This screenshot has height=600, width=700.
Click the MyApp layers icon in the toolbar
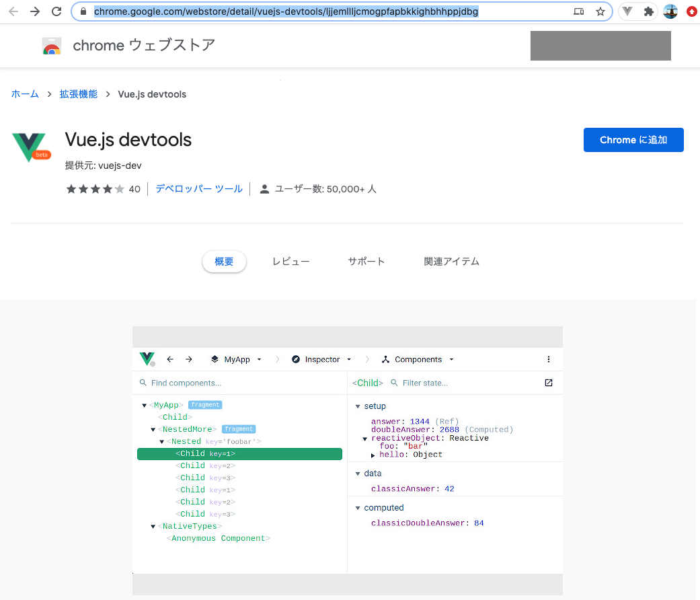[x=215, y=359]
